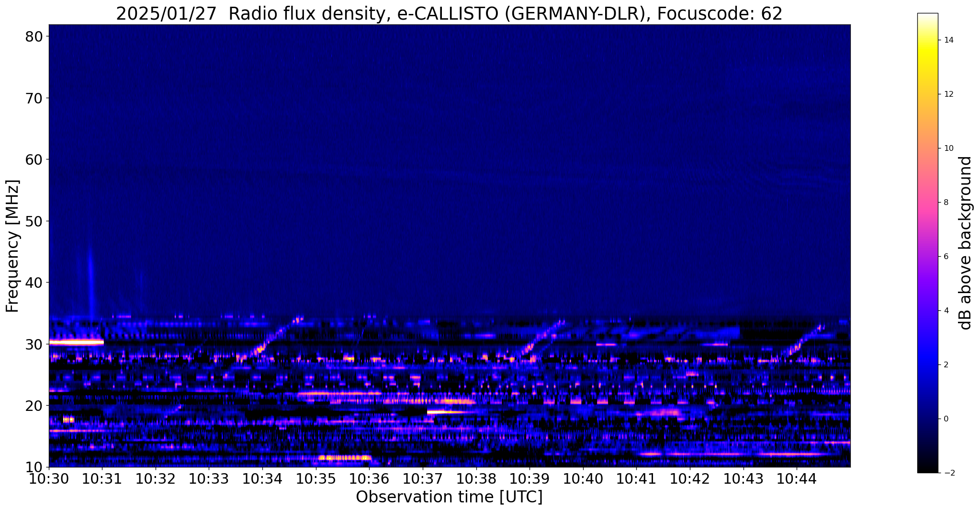980x511 pixels.
Task: Click the colorbar tick labeled 12
Action: pyautogui.click(x=948, y=94)
